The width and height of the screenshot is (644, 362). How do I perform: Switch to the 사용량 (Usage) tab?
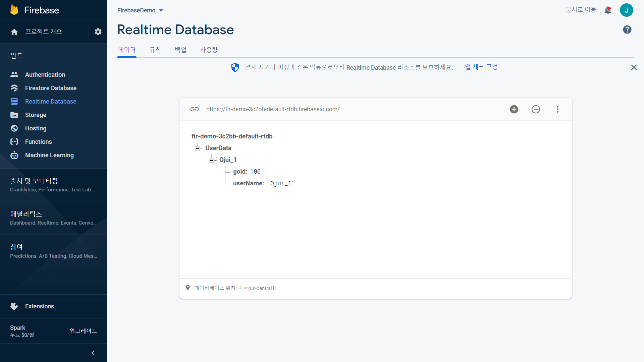point(209,50)
